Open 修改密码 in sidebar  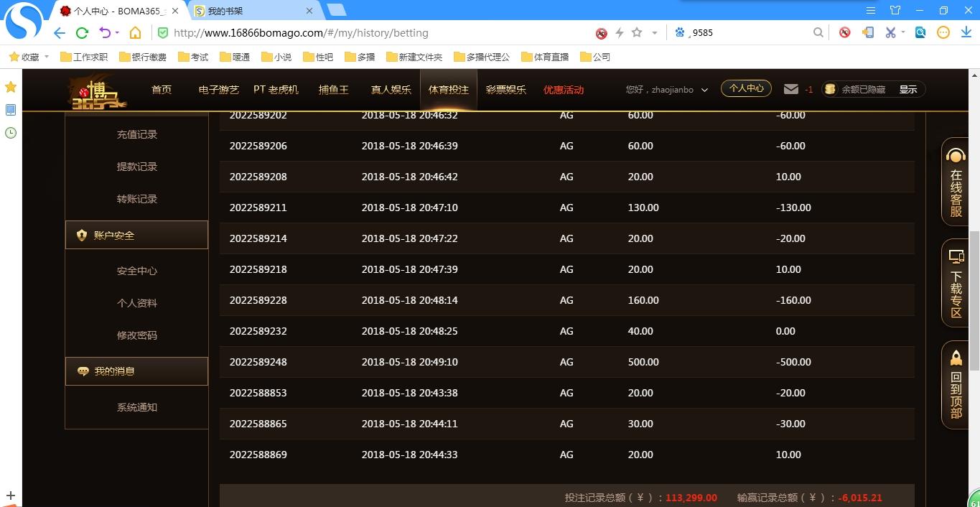[137, 335]
